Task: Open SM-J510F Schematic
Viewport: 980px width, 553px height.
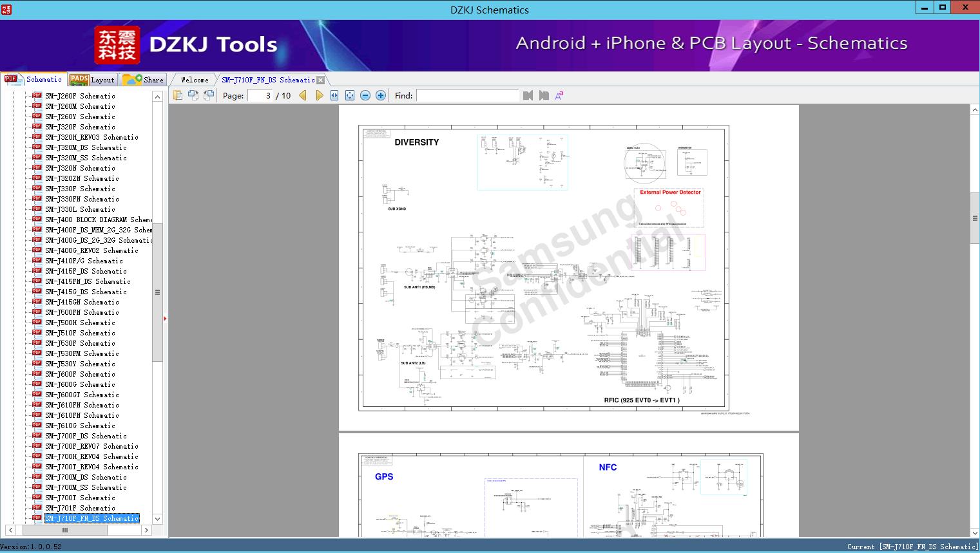Action: [80, 333]
